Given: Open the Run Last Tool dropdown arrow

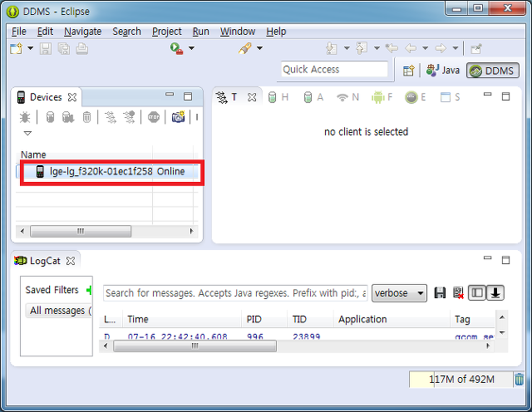Looking at the screenshot, I should click(x=191, y=48).
